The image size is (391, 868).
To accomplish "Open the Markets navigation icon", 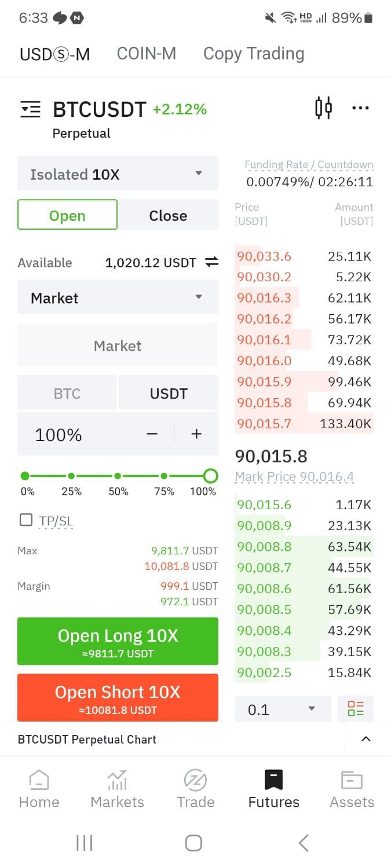I will [117, 780].
